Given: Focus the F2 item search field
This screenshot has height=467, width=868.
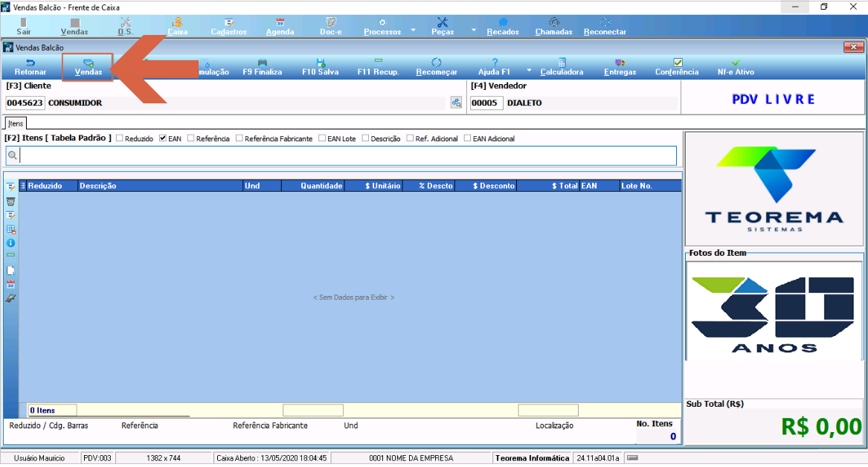Looking at the screenshot, I should coord(347,155).
